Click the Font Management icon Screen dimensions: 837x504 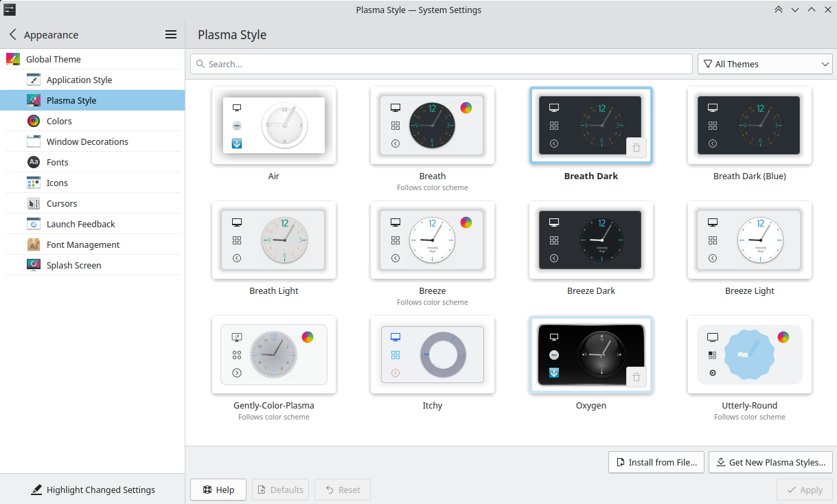[34, 244]
